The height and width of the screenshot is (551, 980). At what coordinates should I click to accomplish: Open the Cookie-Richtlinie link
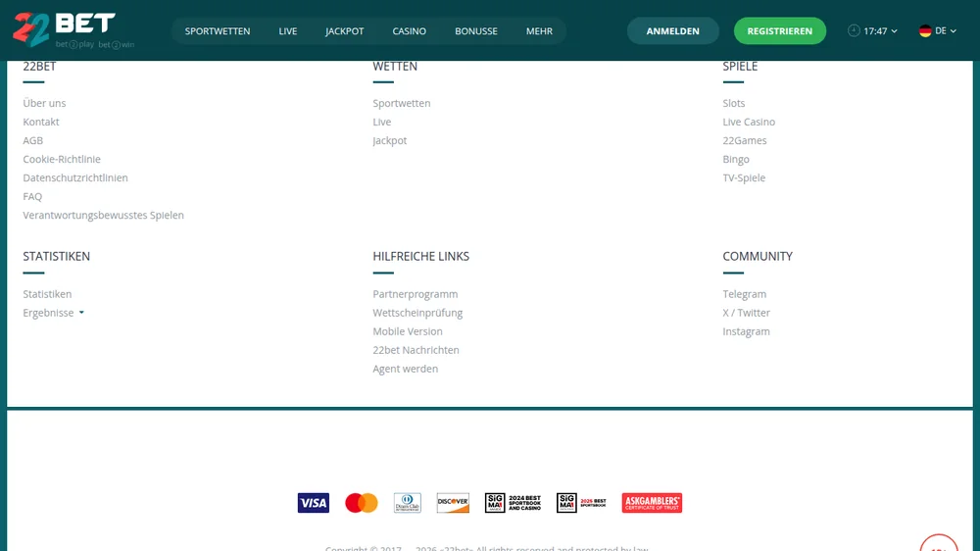62,160
